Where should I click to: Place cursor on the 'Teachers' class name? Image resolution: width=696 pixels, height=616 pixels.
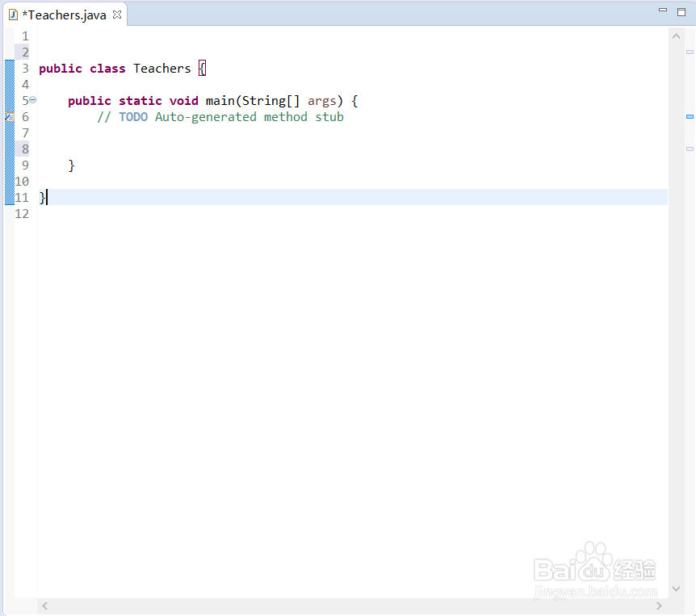click(162, 69)
